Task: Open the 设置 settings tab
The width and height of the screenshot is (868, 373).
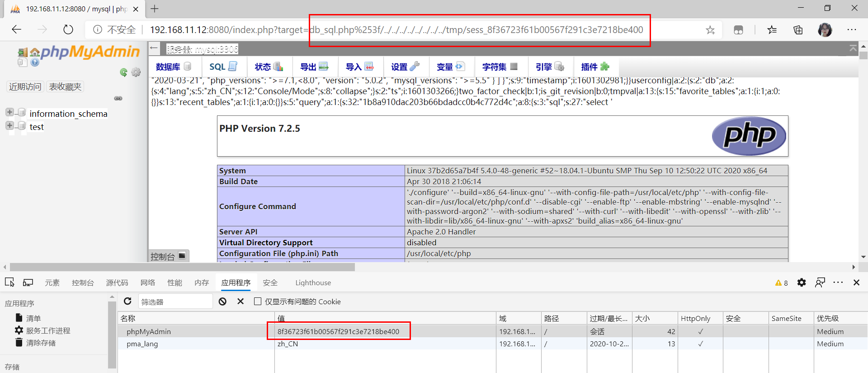Action: (x=406, y=67)
